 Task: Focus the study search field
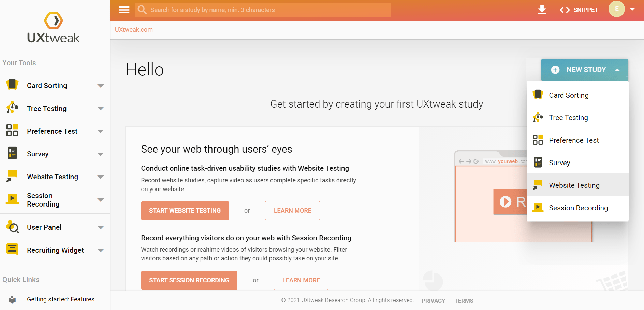coord(263,10)
